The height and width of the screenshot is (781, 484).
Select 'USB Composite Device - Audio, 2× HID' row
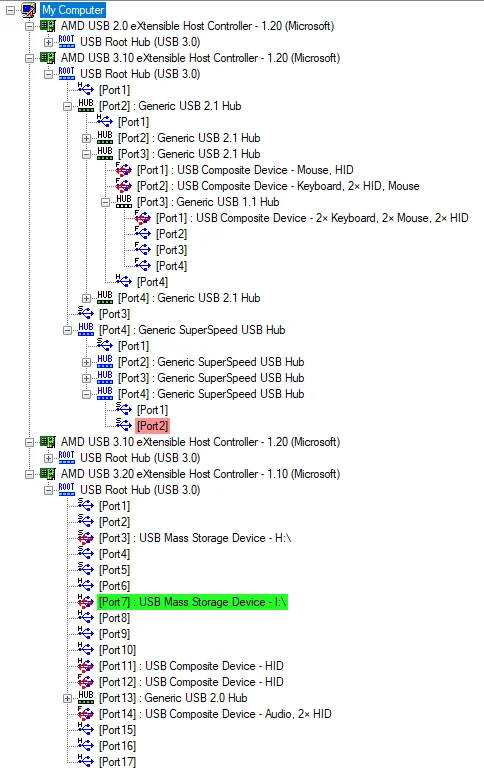pyautogui.click(x=215, y=714)
